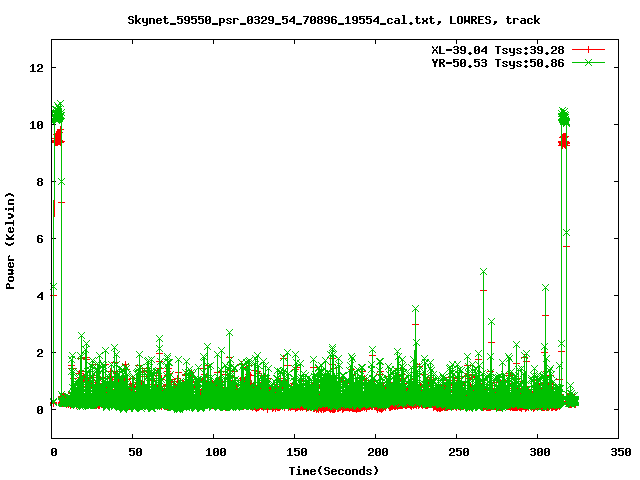The width and height of the screenshot is (640, 480).
Task: Click y-axis tick label 2
Action: click(40, 353)
